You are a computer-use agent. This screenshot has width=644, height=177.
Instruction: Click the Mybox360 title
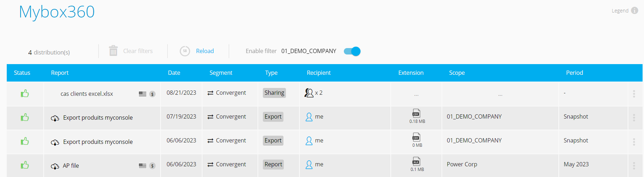[57, 12]
